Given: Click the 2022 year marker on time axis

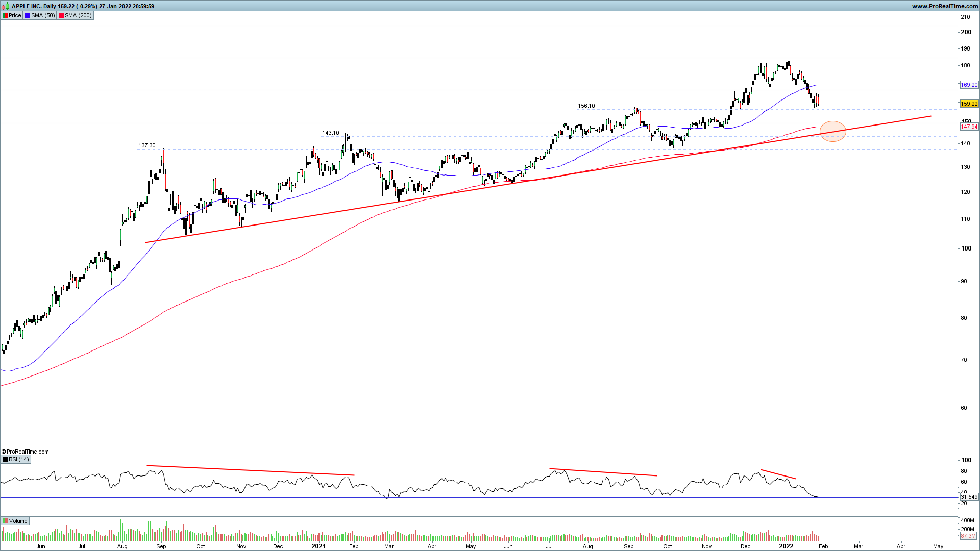Looking at the screenshot, I should [x=786, y=546].
